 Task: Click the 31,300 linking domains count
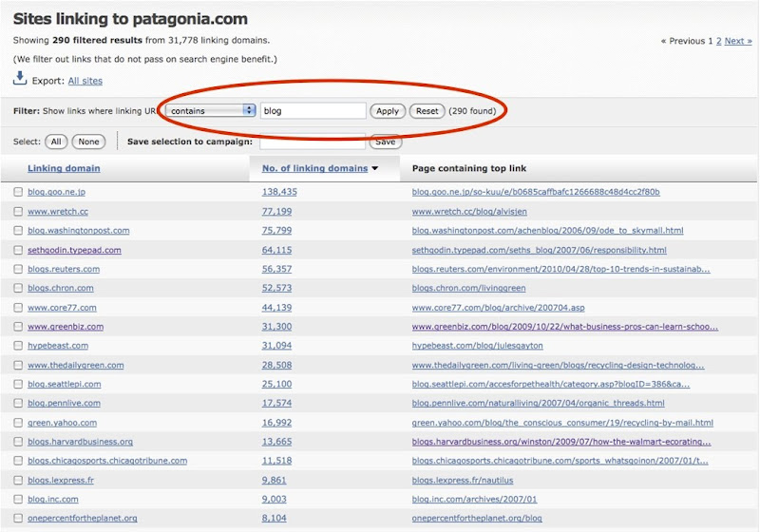point(276,327)
